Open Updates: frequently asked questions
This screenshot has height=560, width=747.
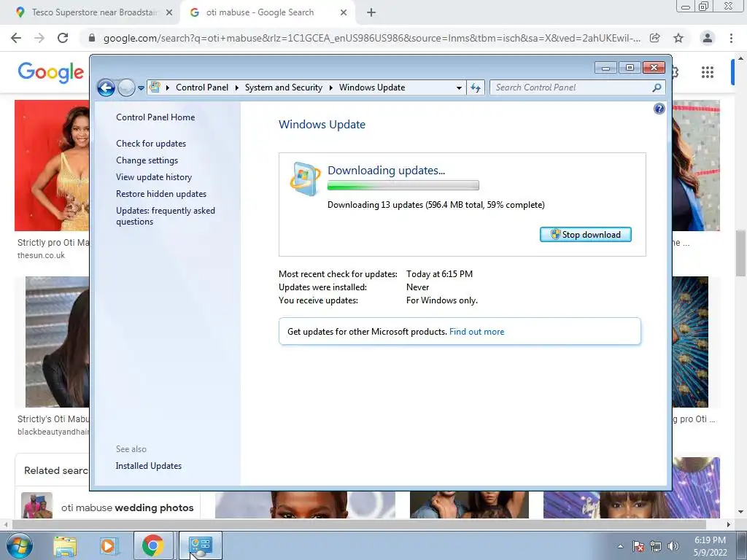[166, 216]
